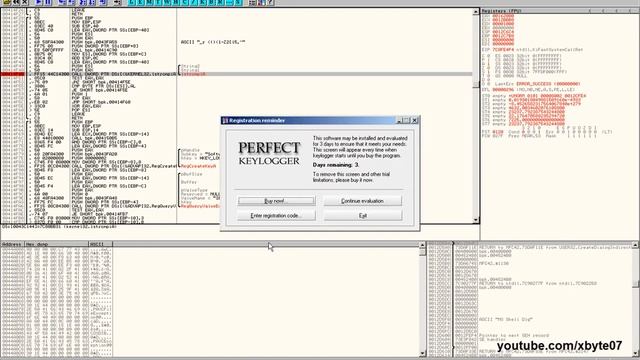Click the hex dump pane scrollbar up arrow

point(422,245)
